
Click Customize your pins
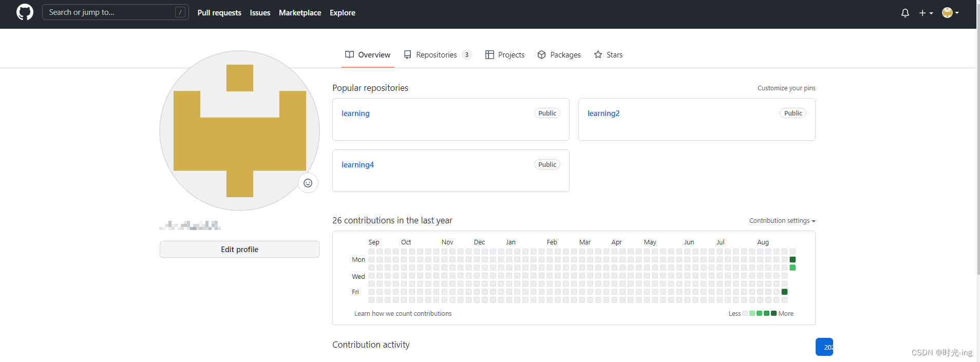[x=786, y=88]
